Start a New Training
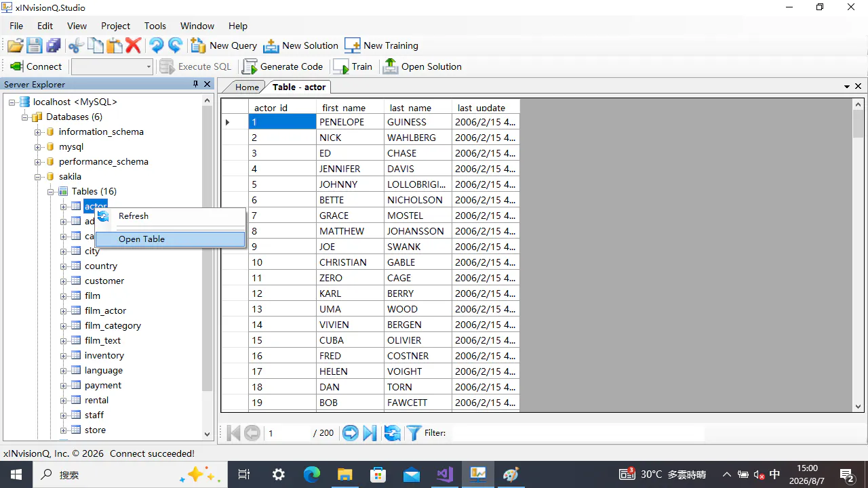The image size is (868, 488). click(381, 45)
